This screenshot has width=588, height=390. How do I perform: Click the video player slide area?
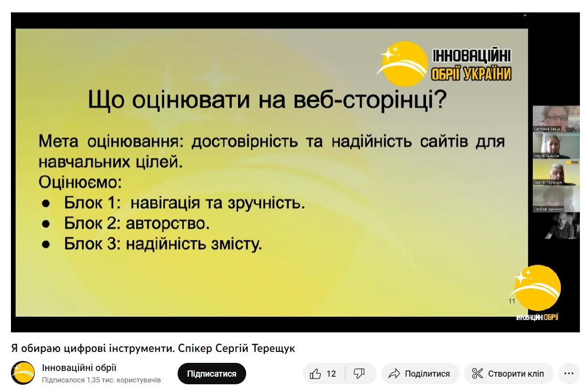tap(271, 172)
